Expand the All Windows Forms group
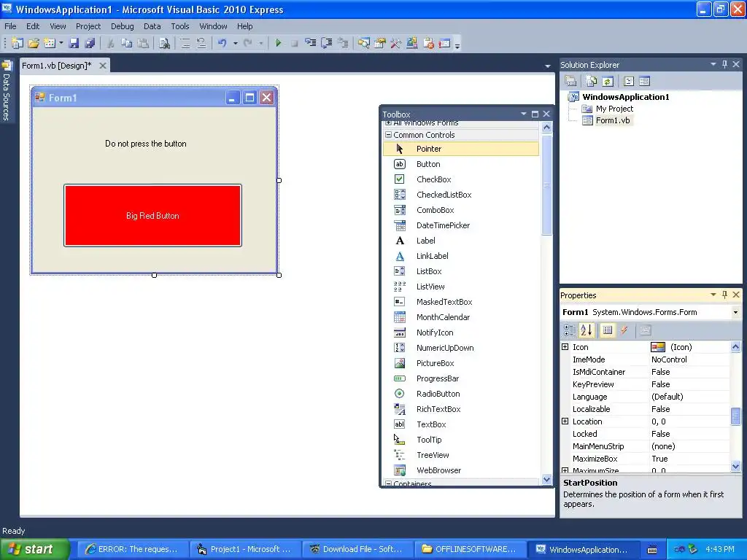The image size is (747, 560). point(388,122)
